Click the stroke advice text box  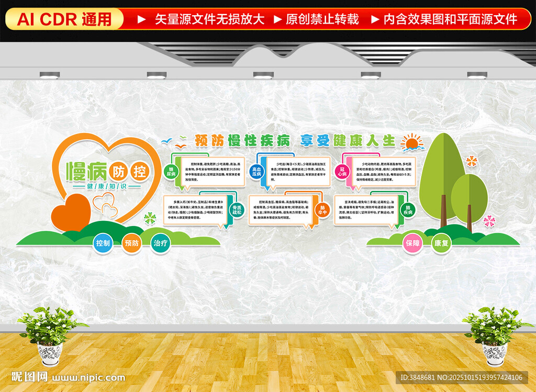[281, 210]
